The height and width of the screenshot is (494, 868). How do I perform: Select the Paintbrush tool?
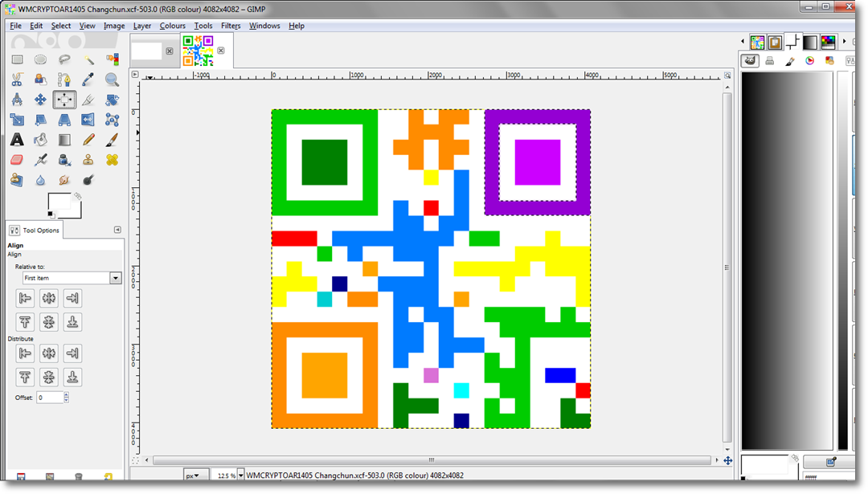[113, 140]
